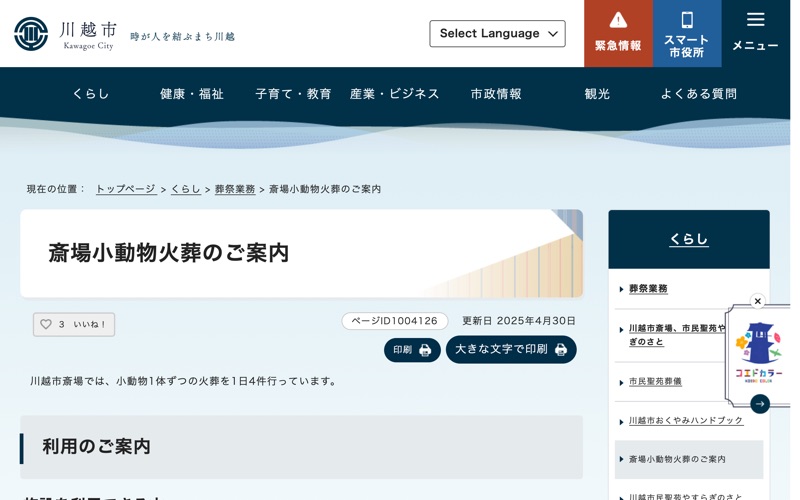Click the heart icon in the like button
This screenshot has width=800, height=500.
pos(46,324)
